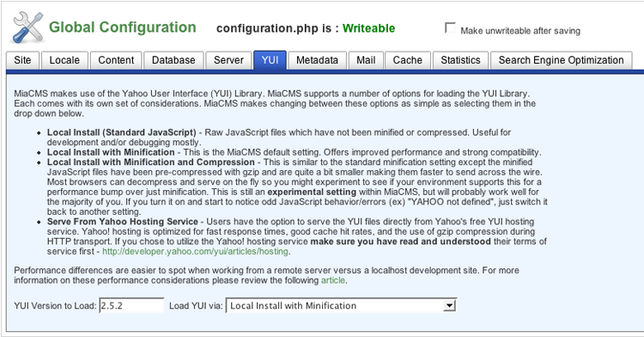644x337 pixels.
Task: Click 'configuration.php is :' text
Action: (277, 28)
